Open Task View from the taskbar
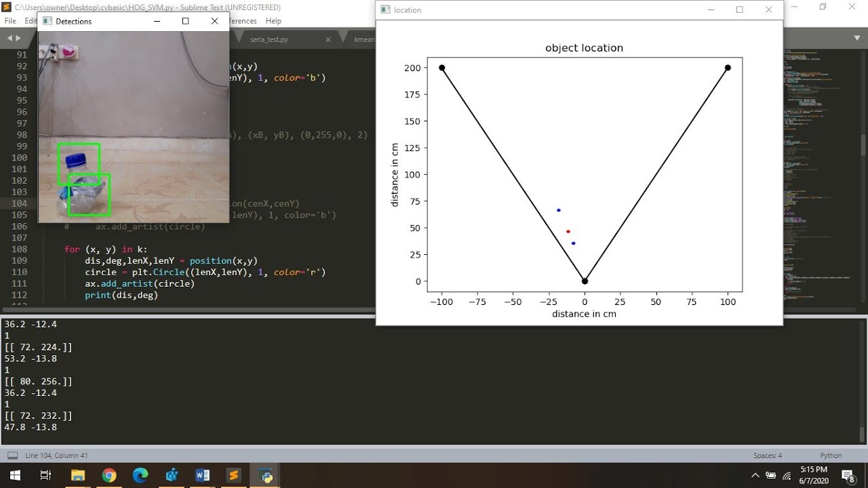The width and height of the screenshot is (868, 488). tap(45, 476)
